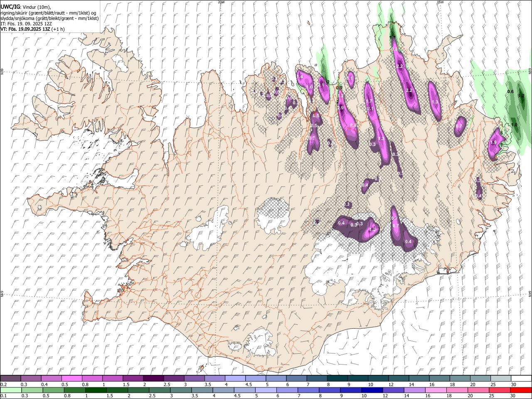Click the '1.1' value in the small northern band

click(350, 78)
